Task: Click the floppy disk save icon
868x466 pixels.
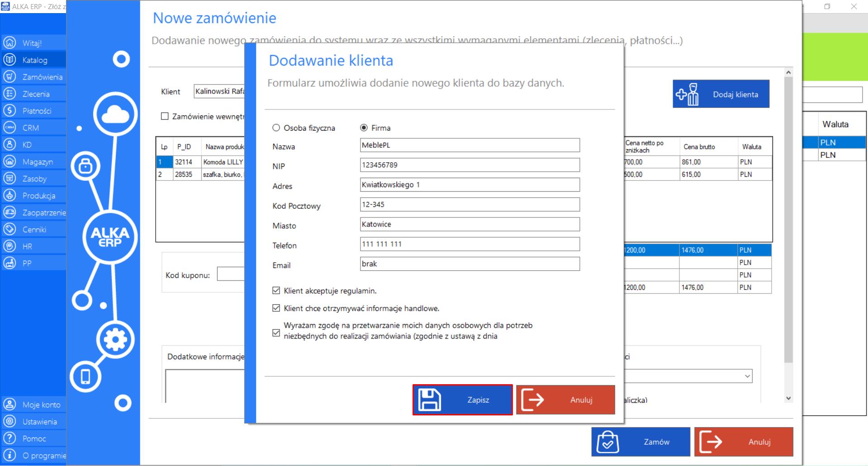Action: click(429, 400)
